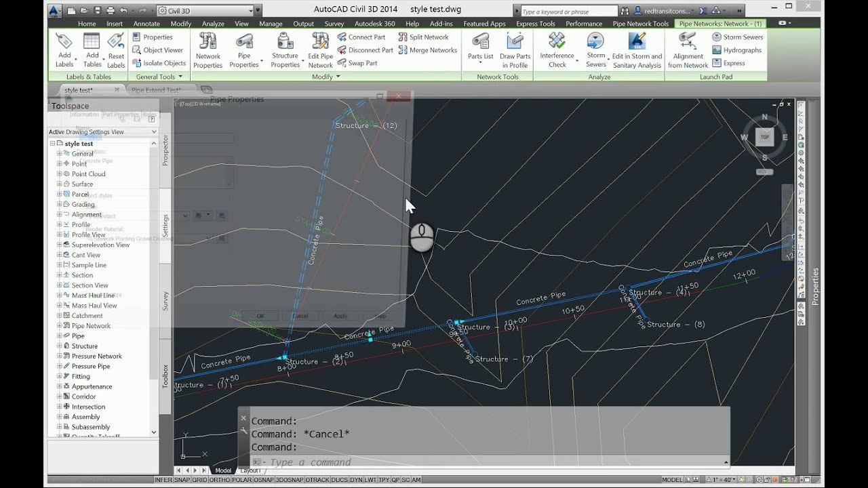
Task: Click Toolspace tree scroll down arrow
Action: tap(153, 432)
